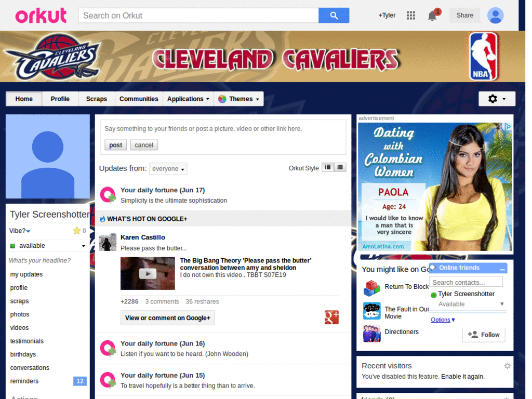Open the Google apps grid icon
532x399 pixels.
[411, 15]
